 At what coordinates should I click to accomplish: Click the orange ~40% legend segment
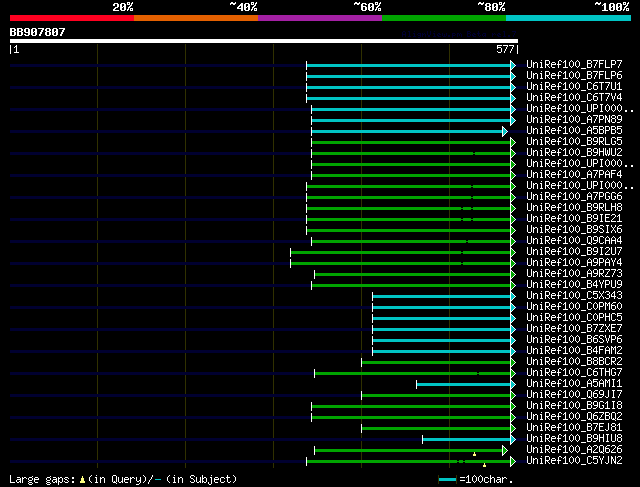[x=196, y=18]
